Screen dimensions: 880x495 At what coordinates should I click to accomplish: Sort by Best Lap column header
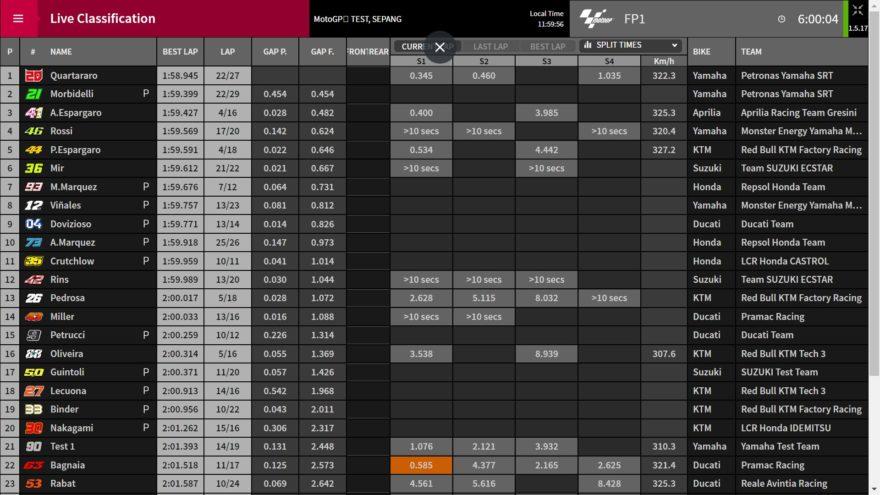tap(180, 52)
